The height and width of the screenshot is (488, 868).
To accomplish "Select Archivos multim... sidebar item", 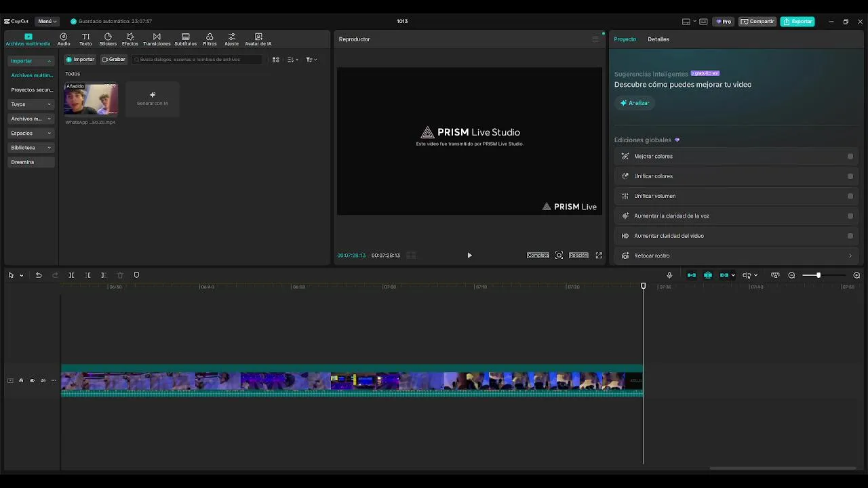I will click(32, 75).
